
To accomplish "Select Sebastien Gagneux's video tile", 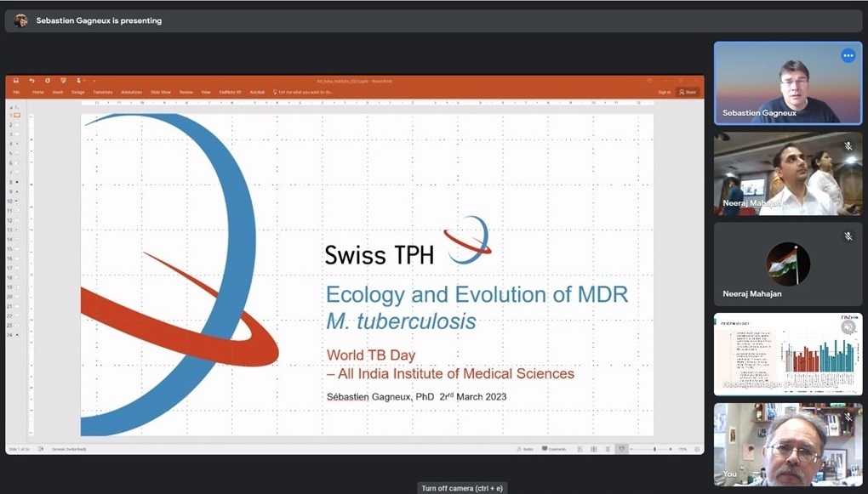I will coord(788,83).
